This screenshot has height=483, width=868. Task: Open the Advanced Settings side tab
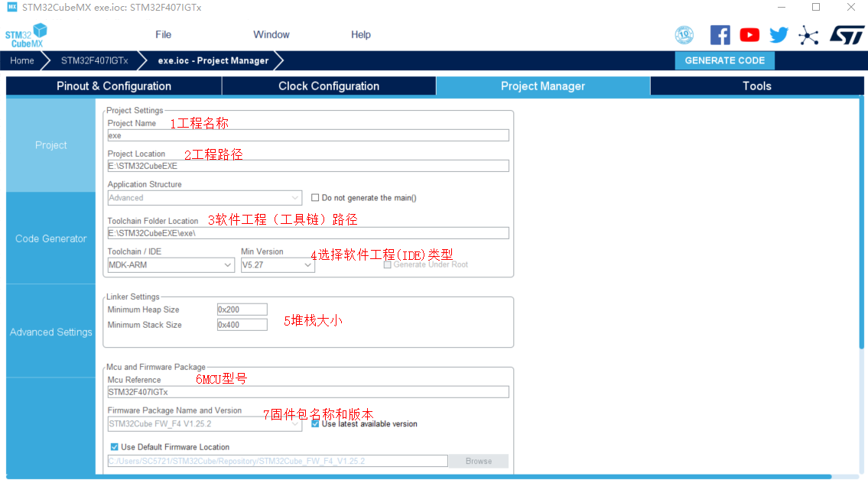[51, 332]
